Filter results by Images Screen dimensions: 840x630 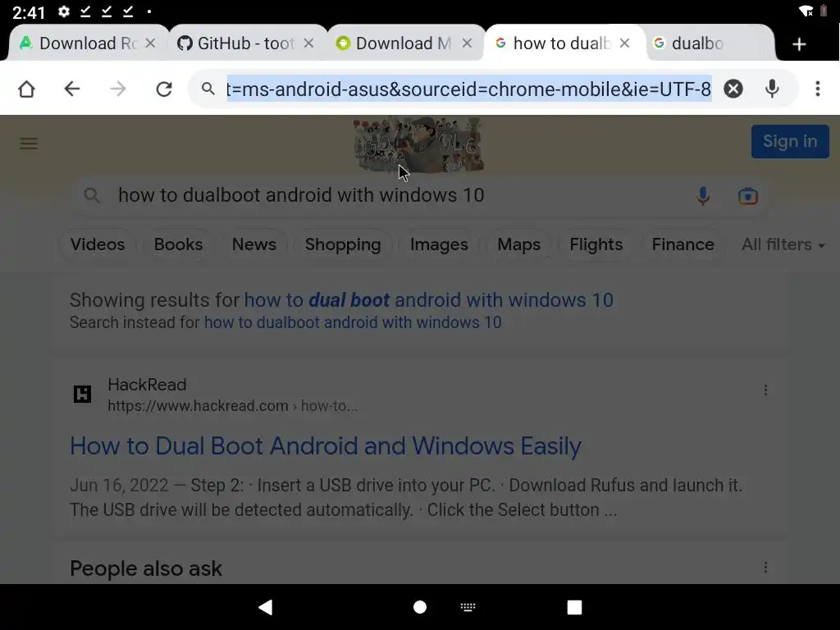pos(439,244)
